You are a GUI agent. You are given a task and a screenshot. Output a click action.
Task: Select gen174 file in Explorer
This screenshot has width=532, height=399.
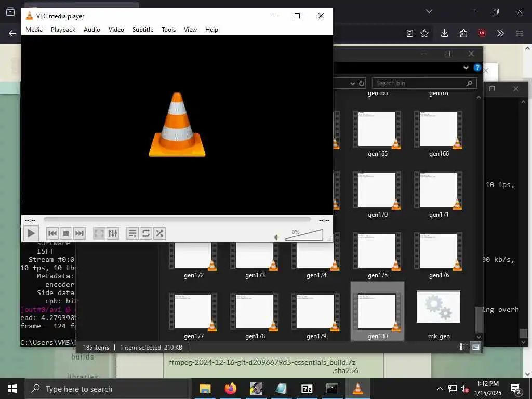tap(316, 261)
